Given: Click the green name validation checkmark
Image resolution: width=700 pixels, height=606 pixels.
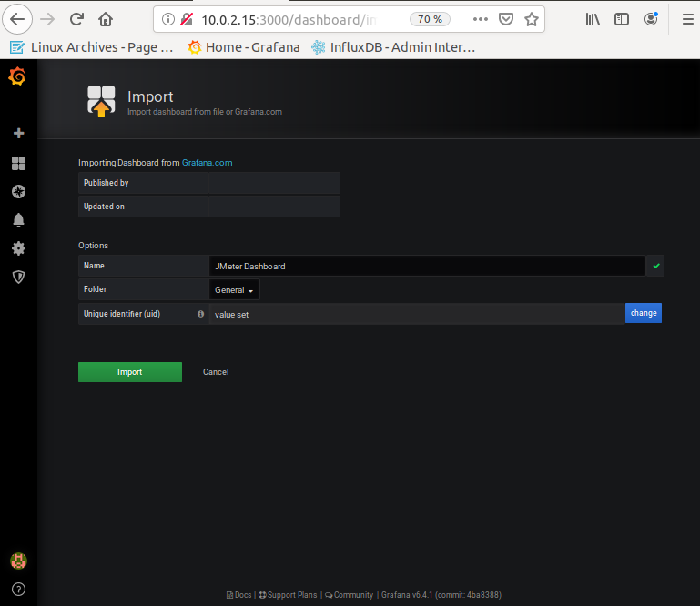Looking at the screenshot, I should (x=656, y=266).
